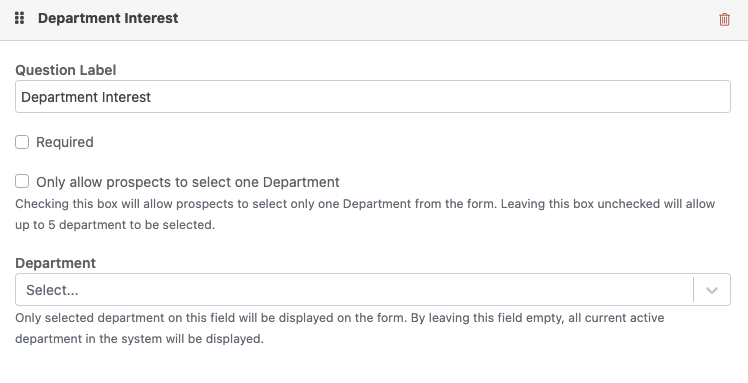Click the gray Department Interest header bar
Image resolution: width=748 pixels, height=383 pixels.
(374, 20)
